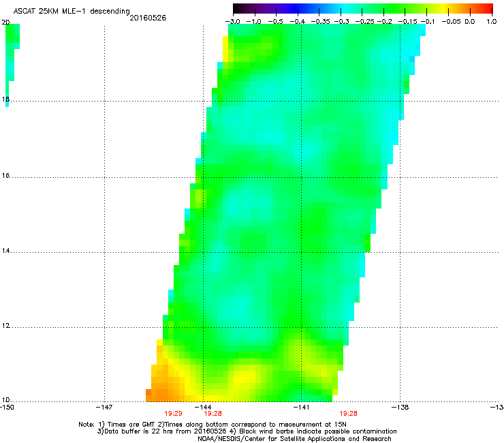Image resolution: width=504 pixels, height=443 pixels.
Task: Click the 0.0 color scale label
Action: [470, 22]
